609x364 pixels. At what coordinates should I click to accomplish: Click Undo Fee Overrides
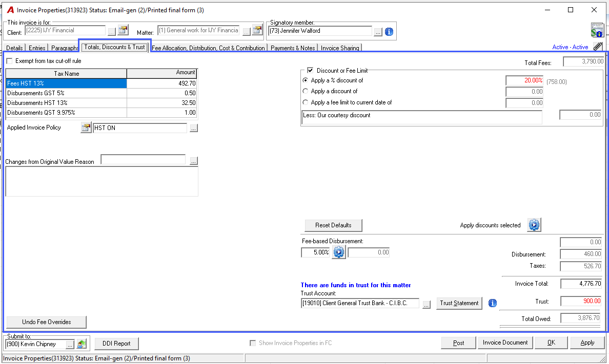[x=47, y=322]
